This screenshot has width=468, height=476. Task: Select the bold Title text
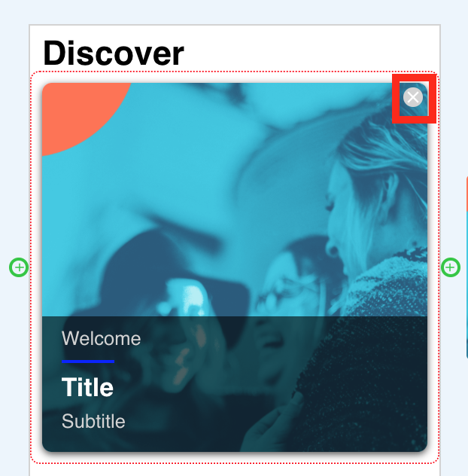pyautogui.click(x=87, y=387)
